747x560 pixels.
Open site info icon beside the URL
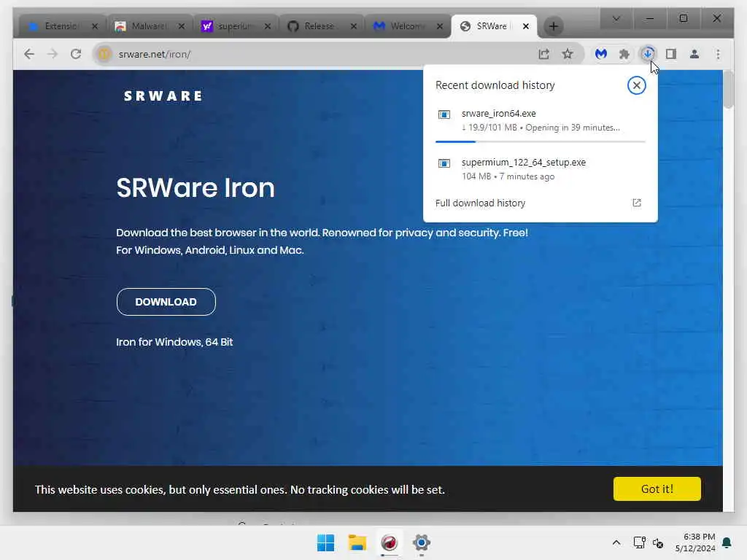point(104,54)
